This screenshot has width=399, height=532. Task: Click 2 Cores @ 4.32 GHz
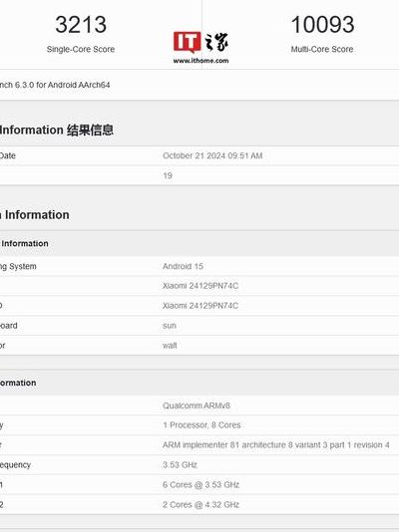pyautogui.click(x=201, y=504)
